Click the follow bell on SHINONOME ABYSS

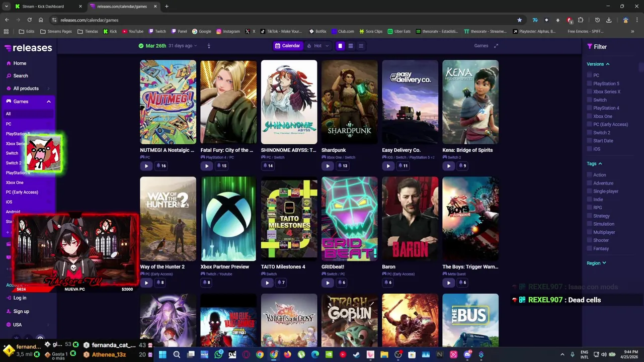point(268,166)
